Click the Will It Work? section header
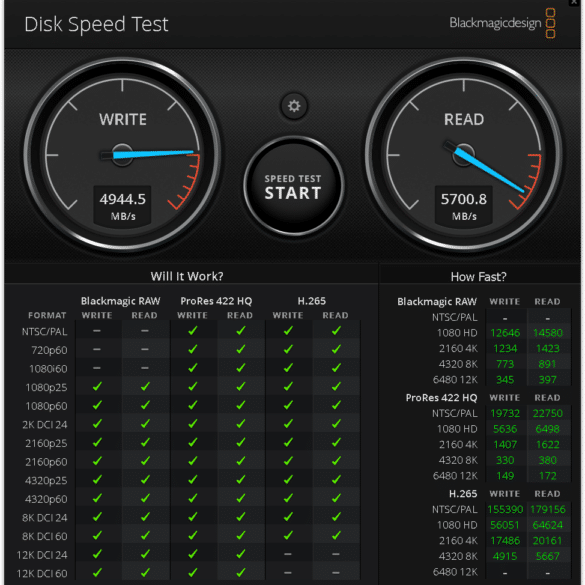Viewport: 585px width, 585px height. 187,276
